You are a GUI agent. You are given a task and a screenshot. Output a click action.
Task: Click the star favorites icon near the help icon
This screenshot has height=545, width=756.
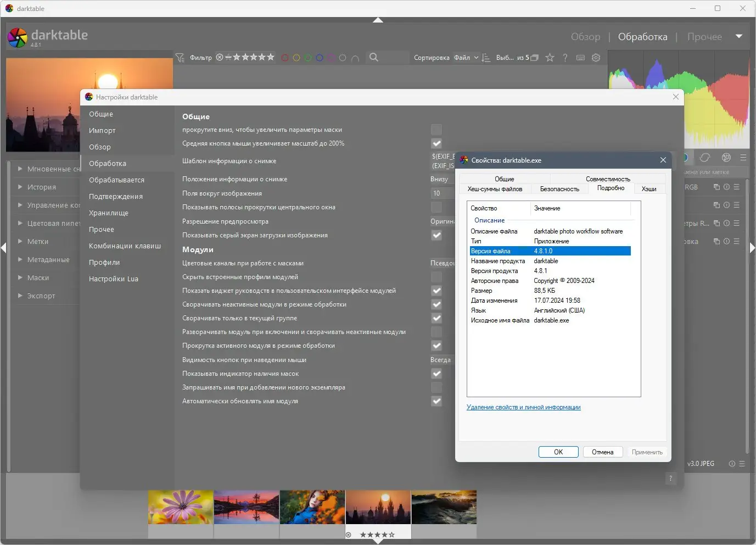coord(550,57)
